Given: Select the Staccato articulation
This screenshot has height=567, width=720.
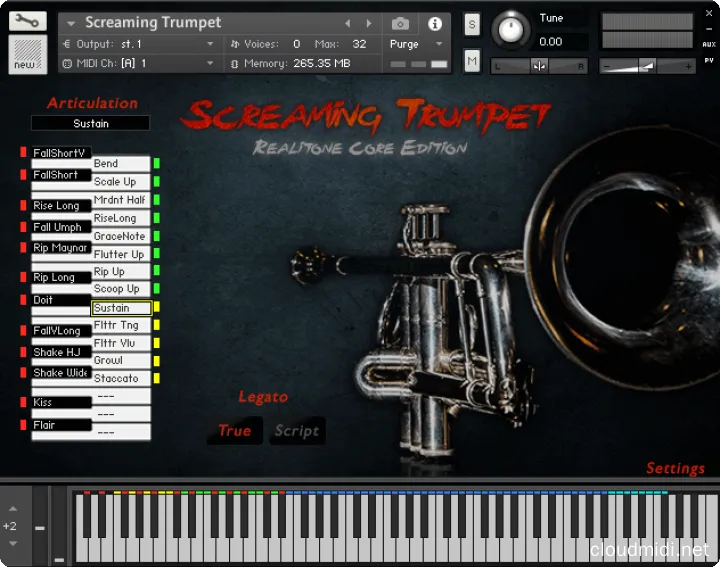Looking at the screenshot, I should click(x=121, y=379).
